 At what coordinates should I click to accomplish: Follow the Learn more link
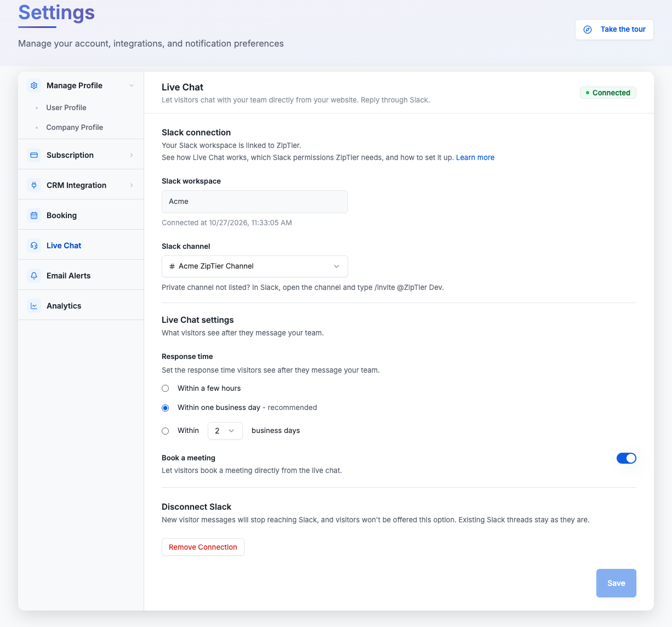[475, 157]
